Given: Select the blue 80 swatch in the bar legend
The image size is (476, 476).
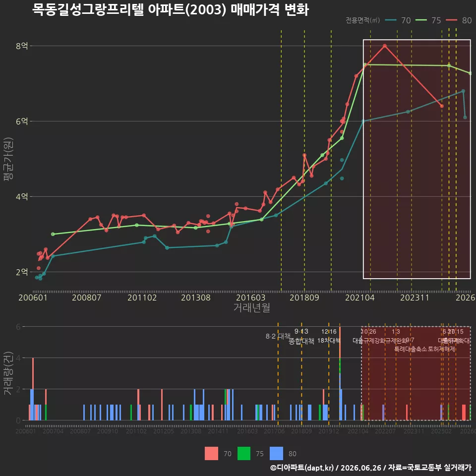Looking at the screenshot, I should click(276, 454).
